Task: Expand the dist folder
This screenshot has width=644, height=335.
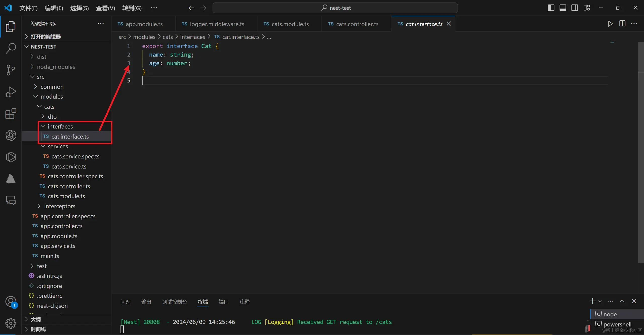Action: 67,57
